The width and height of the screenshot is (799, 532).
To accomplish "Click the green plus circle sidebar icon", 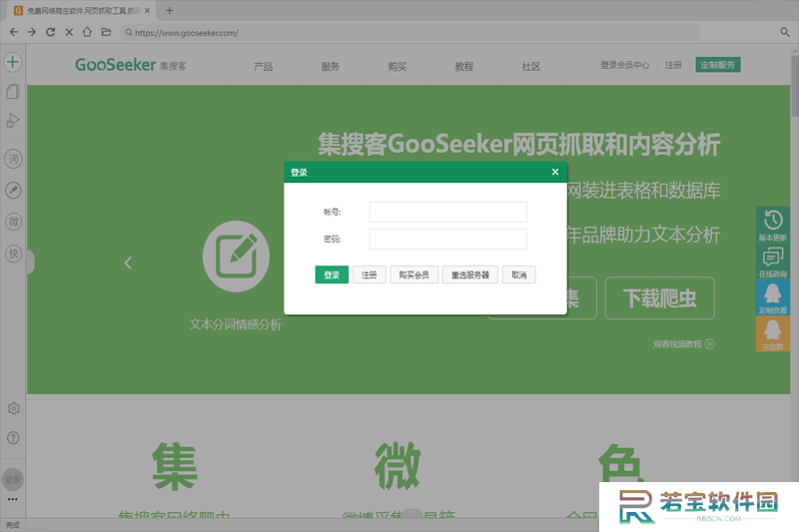I will coord(13,62).
